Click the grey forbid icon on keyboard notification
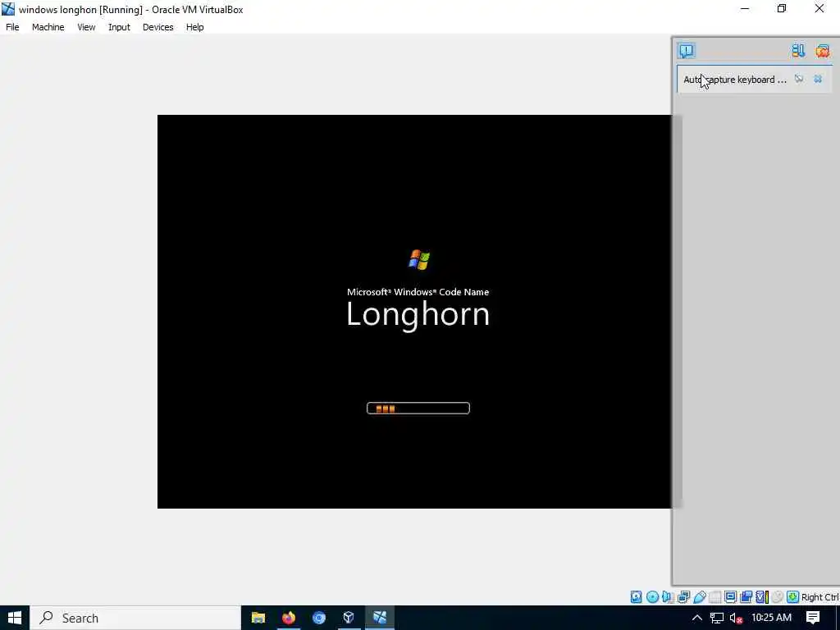Image resolution: width=840 pixels, height=630 pixels. point(799,80)
